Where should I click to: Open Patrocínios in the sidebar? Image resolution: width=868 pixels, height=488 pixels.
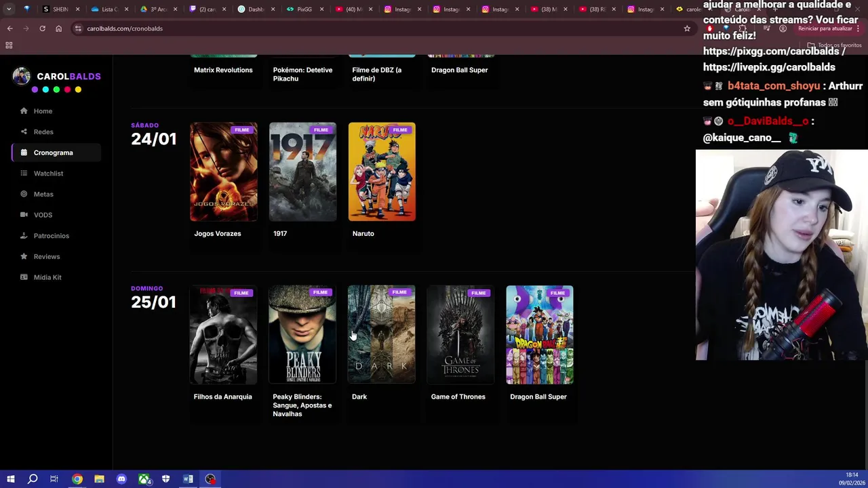click(x=56, y=236)
